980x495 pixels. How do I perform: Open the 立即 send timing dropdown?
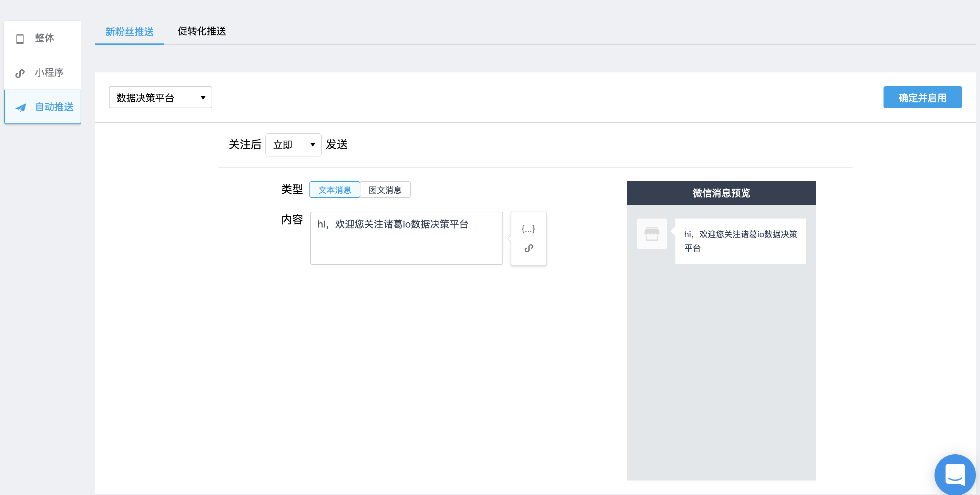(x=293, y=144)
